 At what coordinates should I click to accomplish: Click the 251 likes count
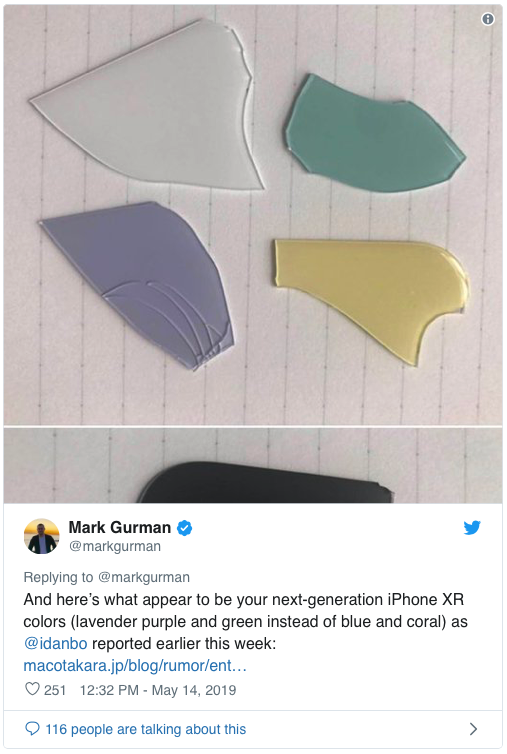click(54, 690)
